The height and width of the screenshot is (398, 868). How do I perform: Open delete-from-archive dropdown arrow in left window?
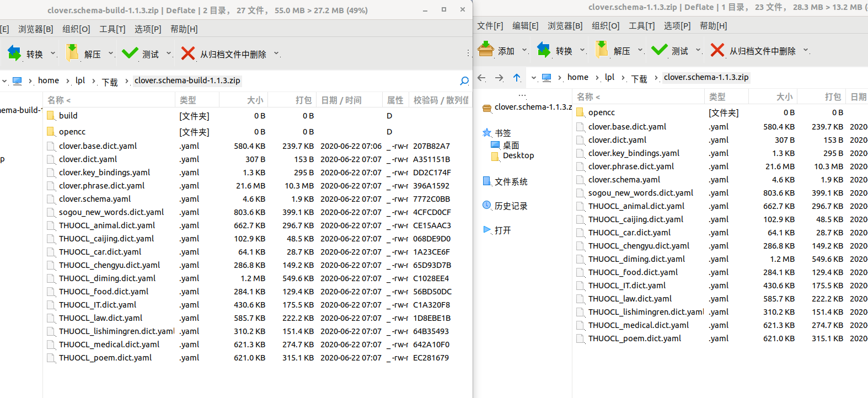(x=276, y=54)
